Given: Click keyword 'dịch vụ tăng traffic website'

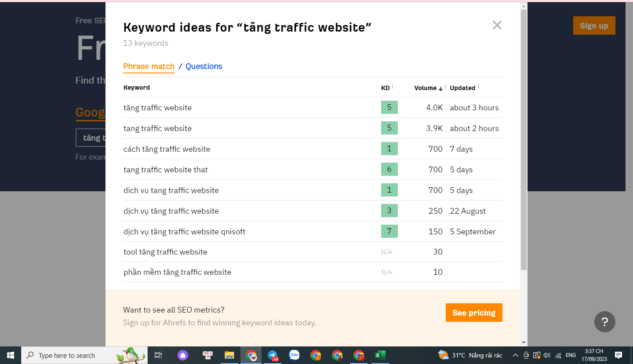Looking at the screenshot, I should 171,211.
